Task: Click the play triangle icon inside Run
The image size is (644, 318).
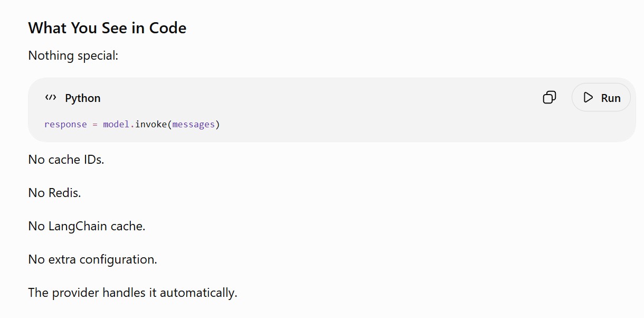Action: 588,98
